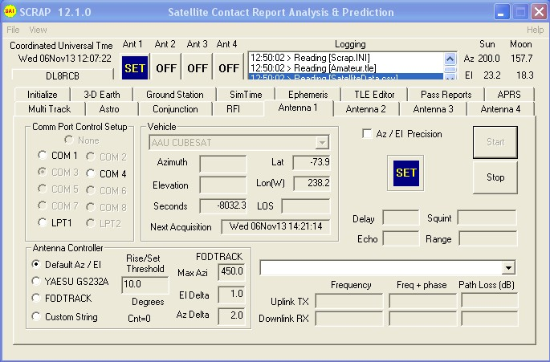
Task: Click the Stop button
Action: click(x=495, y=177)
